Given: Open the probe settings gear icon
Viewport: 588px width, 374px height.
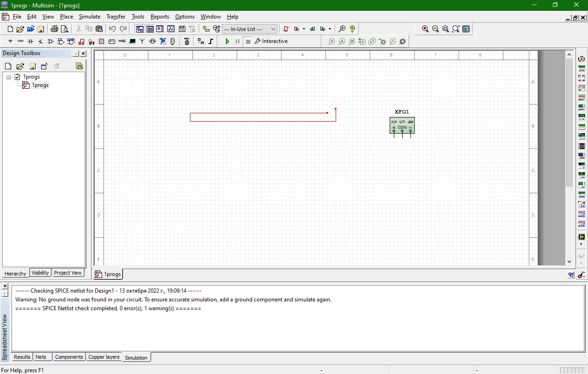Looking at the screenshot, I should 403,42.
